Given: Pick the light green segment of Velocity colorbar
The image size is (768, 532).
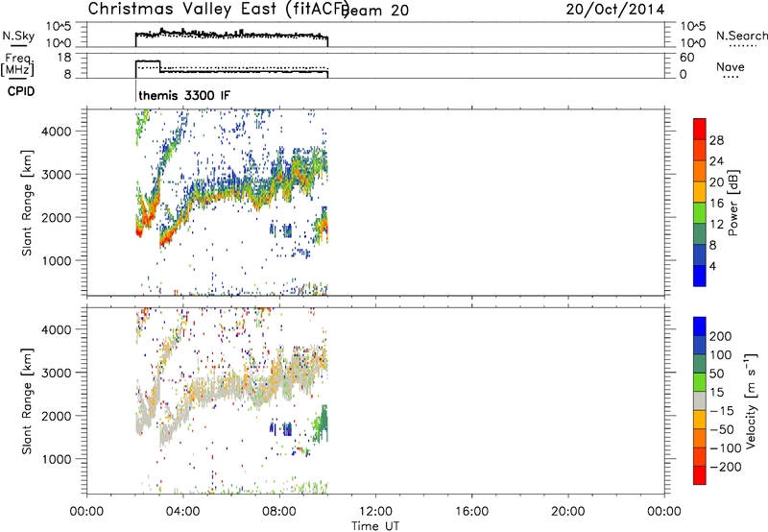Looking at the screenshot, I should 700,382.
